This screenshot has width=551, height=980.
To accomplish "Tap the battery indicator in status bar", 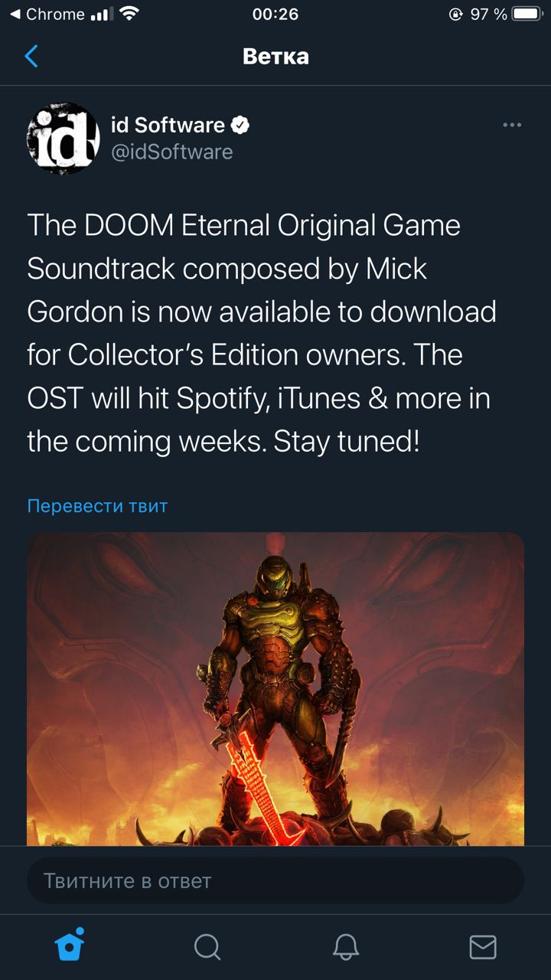I will click(527, 14).
